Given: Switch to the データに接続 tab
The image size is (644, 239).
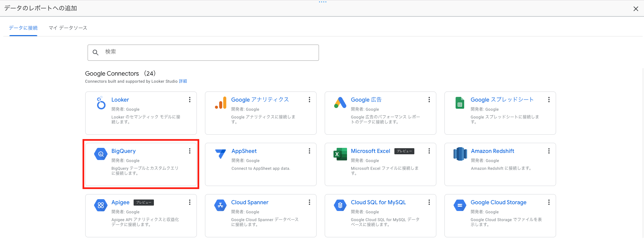Looking at the screenshot, I should point(23,28).
